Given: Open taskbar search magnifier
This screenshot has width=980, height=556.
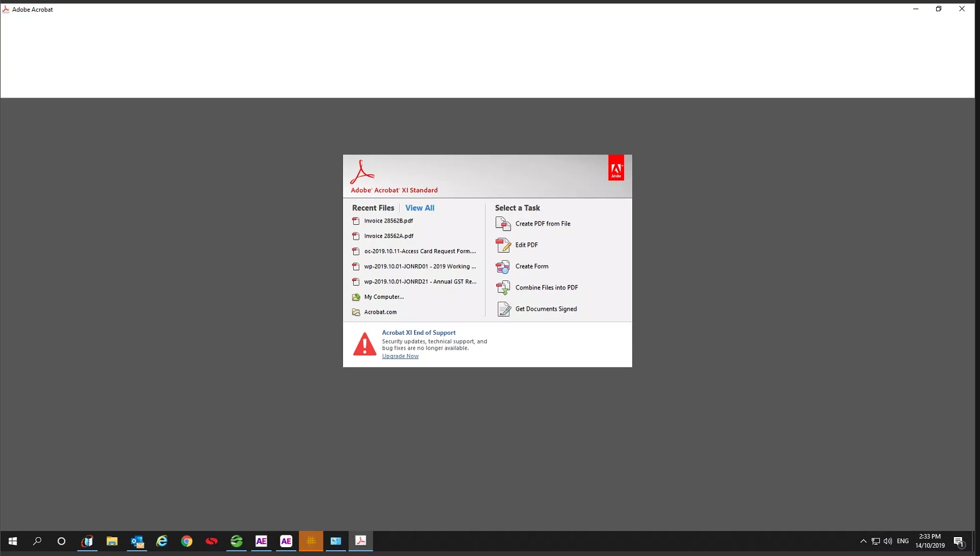Looking at the screenshot, I should pos(37,541).
